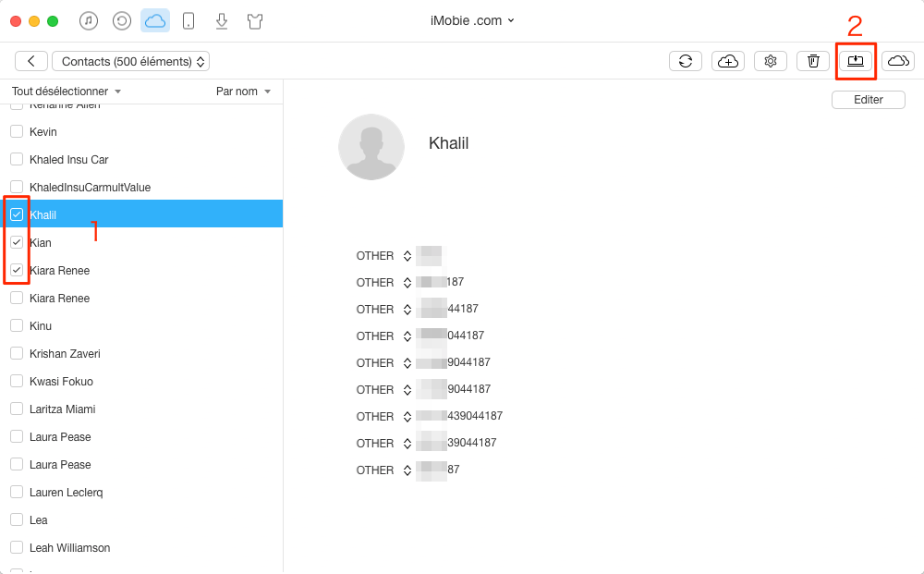
Task: Change label stepper for number ending 439044187
Action: click(407, 417)
